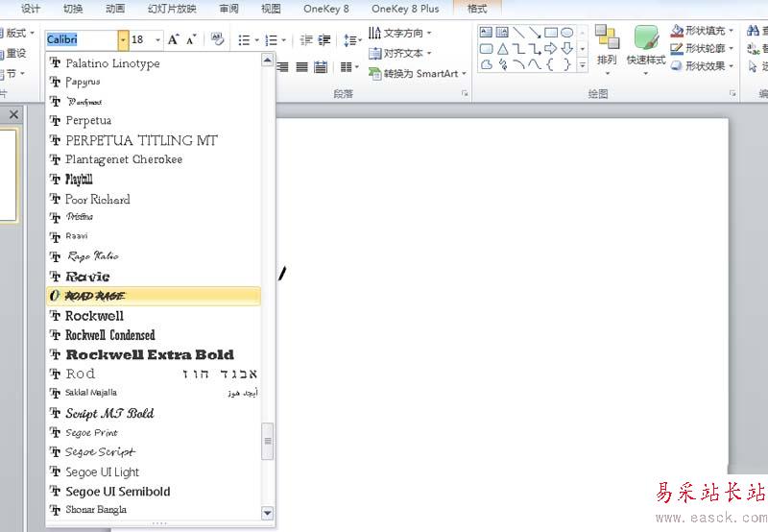Switch to the 设计 (Design) tab

pyautogui.click(x=31, y=9)
